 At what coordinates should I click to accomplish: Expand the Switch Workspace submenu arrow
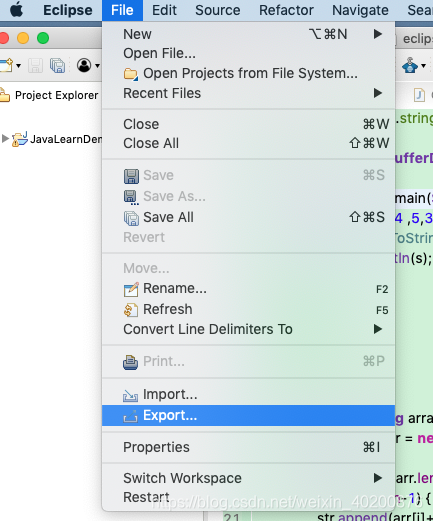point(378,478)
